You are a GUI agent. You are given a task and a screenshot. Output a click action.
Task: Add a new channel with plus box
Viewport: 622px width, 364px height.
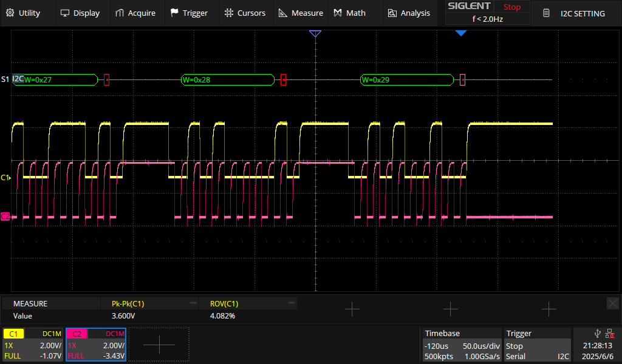pos(159,345)
